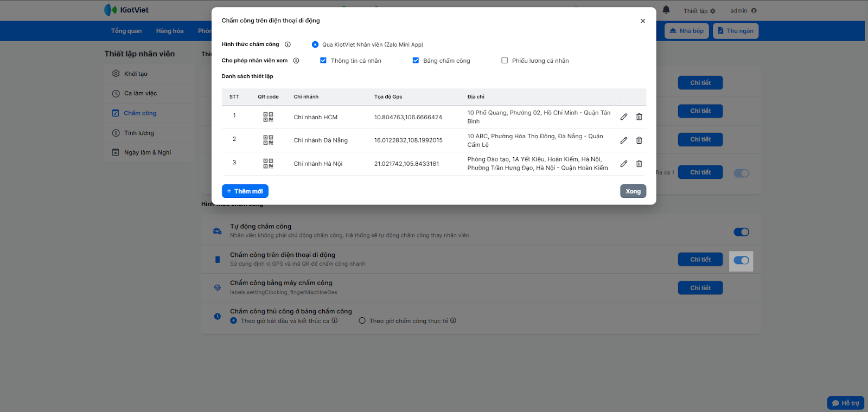The height and width of the screenshot is (412, 868).
Task: Open QR code for Chi nhánh HCM
Action: [268, 117]
